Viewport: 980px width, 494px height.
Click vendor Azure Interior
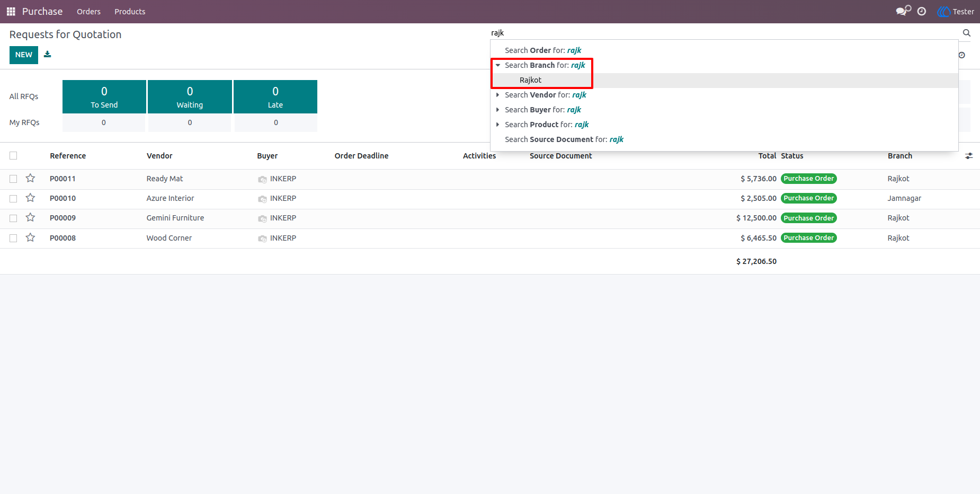click(170, 198)
